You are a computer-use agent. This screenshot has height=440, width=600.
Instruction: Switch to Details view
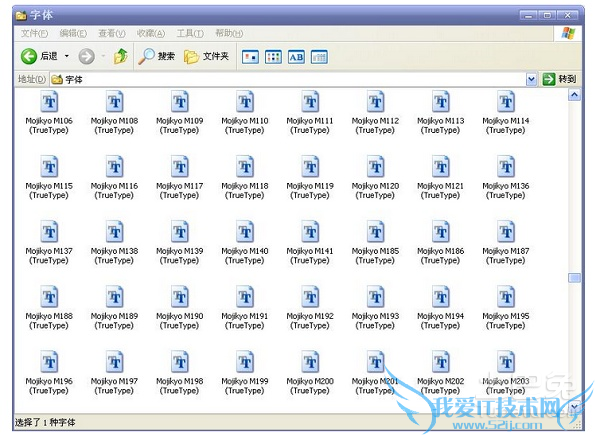click(319, 57)
